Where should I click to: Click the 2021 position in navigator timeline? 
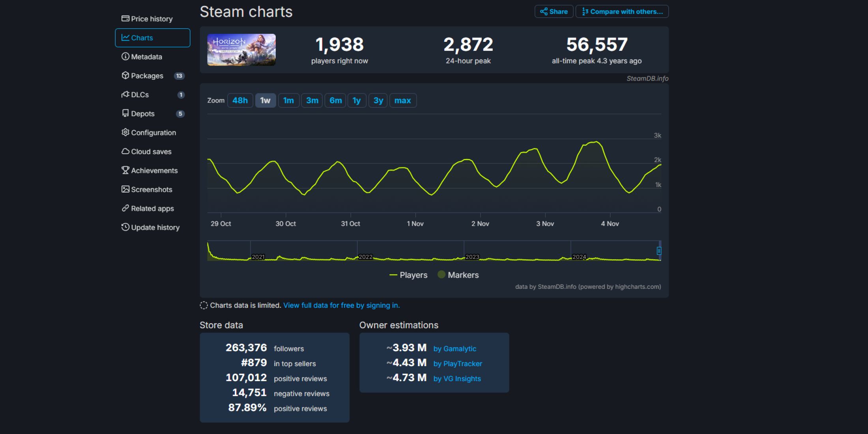click(x=258, y=257)
